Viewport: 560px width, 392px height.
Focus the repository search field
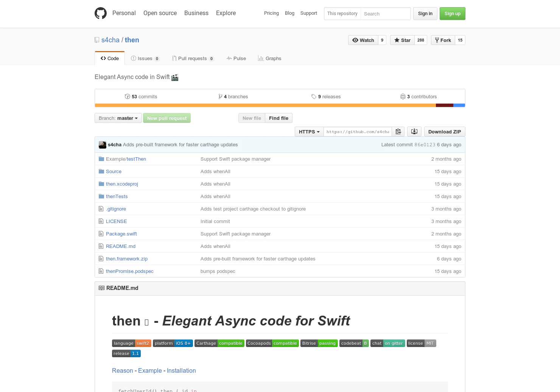click(x=385, y=14)
